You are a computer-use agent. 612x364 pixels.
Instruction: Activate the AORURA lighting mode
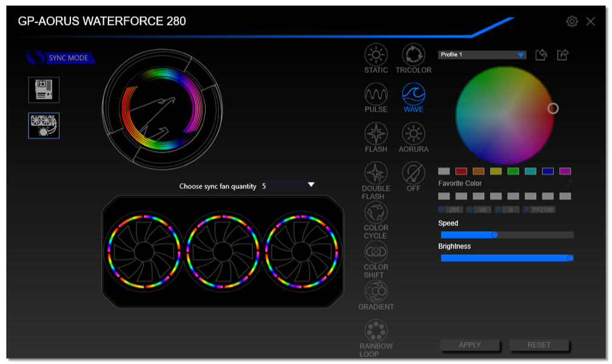pyautogui.click(x=413, y=133)
